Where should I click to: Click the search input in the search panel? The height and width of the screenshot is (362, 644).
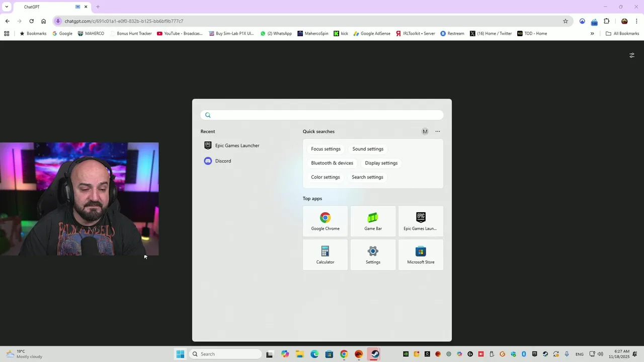click(322, 115)
